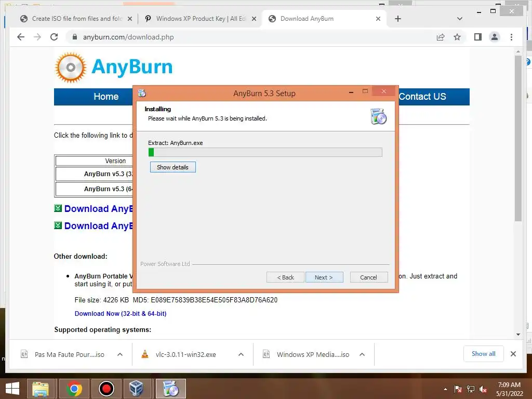Minimize the AnyBurn setup window
The width and height of the screenshot is (532, 399).
pos(351,91)
